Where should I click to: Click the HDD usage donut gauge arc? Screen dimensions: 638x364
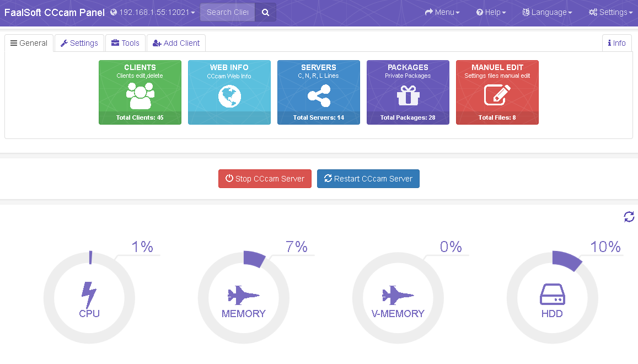click(566, 260)
